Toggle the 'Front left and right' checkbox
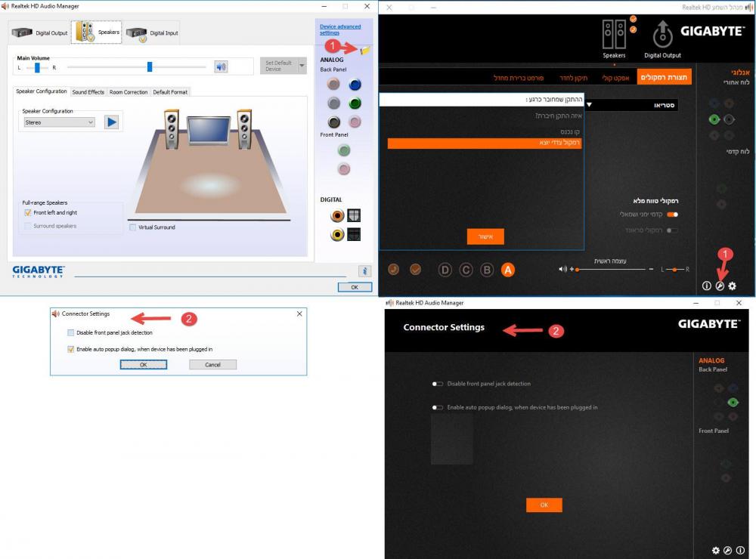The image size is (756, 559). 27,212
